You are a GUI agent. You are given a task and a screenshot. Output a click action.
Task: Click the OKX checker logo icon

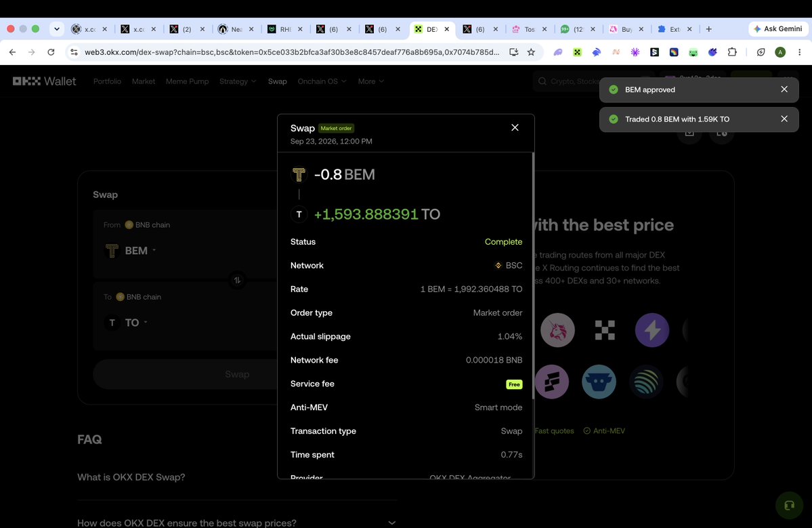tap(604, 330)
